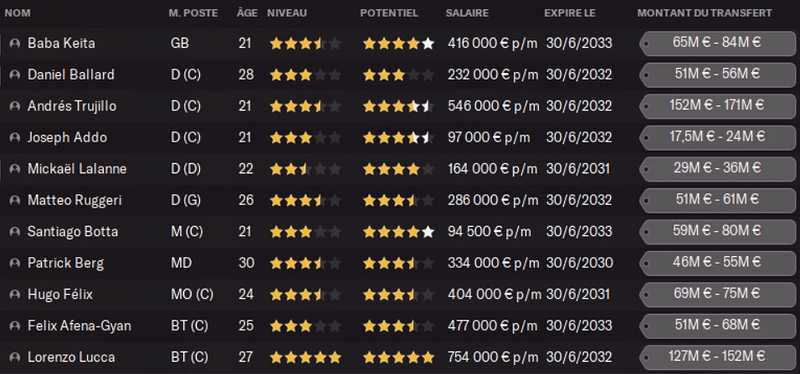
Task: Click the player icon beside Joseph Addo
Action: (x=14, y=138)
